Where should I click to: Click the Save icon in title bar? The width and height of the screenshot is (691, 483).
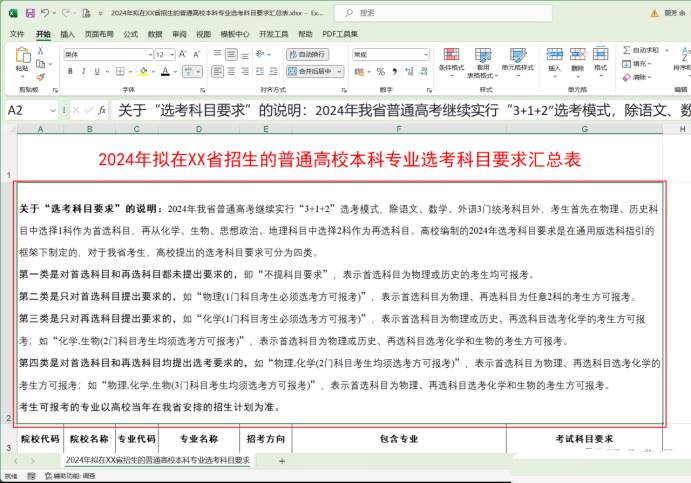[x=30, y=13]
